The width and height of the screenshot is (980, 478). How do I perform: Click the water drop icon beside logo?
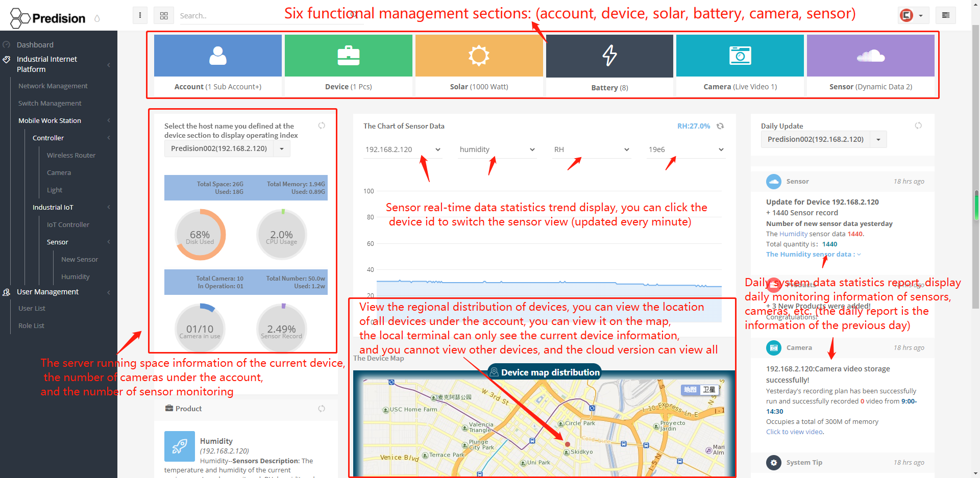pyautogui.click(x=97, y=19)
